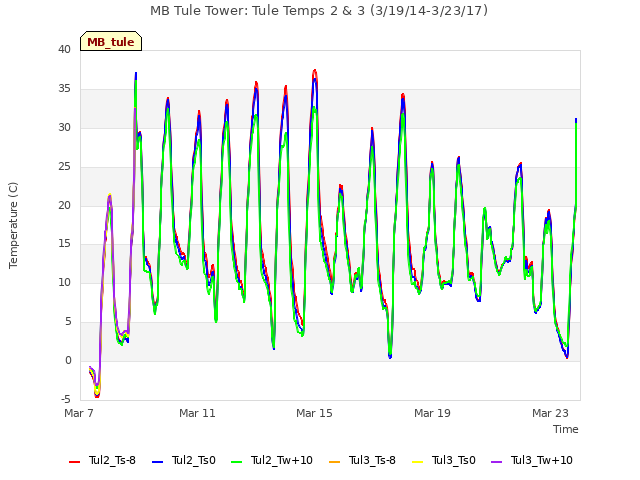Click the 30 y-axis tick label

point(64,128)
